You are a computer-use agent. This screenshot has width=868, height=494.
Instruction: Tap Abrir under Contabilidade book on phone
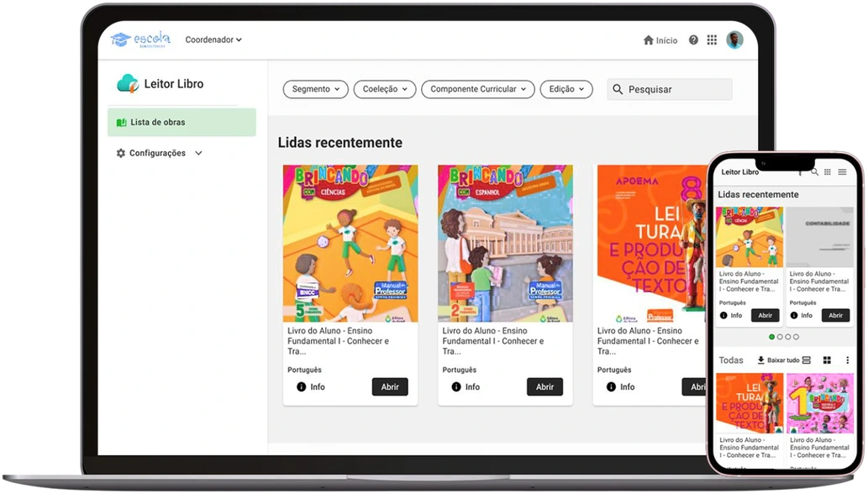click(835, 315)
